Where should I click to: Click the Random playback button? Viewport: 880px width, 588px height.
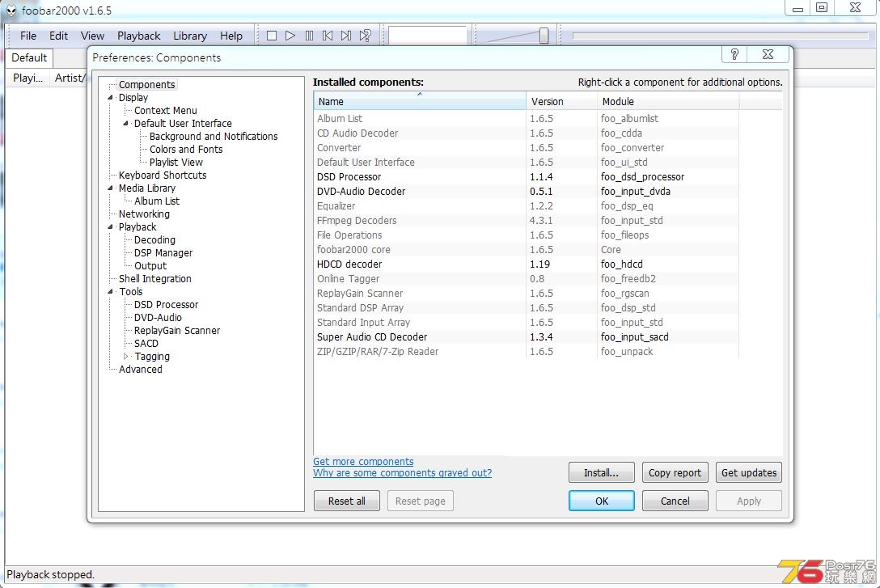[x=366, y=36]
